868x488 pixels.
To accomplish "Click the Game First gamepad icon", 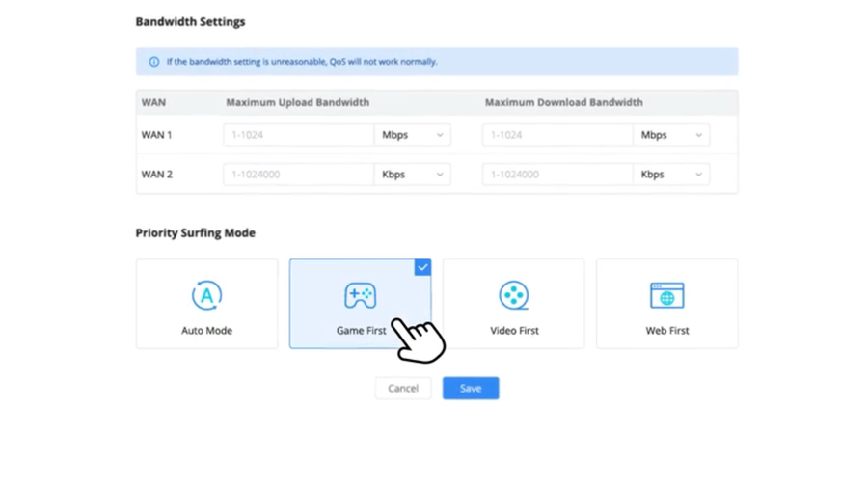I will (361, 295).
